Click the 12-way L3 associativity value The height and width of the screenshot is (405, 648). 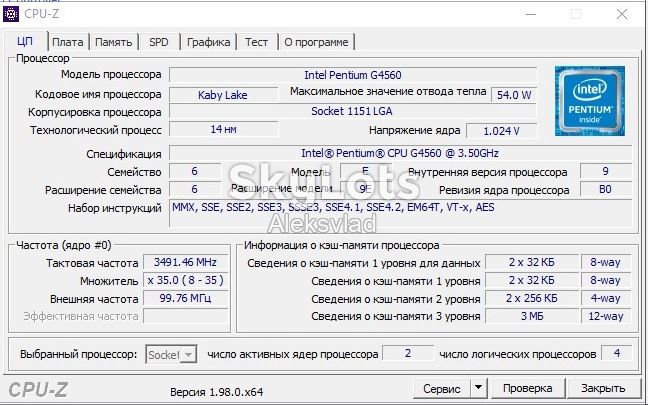click(x=606, y=317)
